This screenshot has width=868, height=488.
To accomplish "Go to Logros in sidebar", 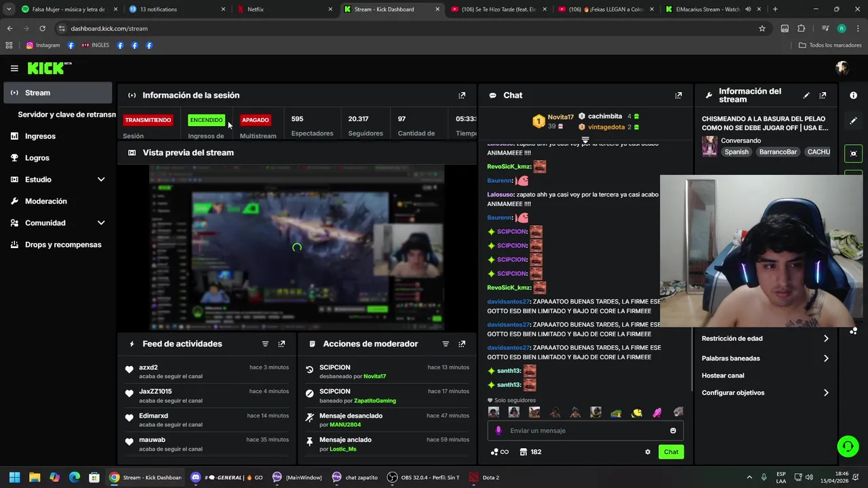I will click(58, 158).
